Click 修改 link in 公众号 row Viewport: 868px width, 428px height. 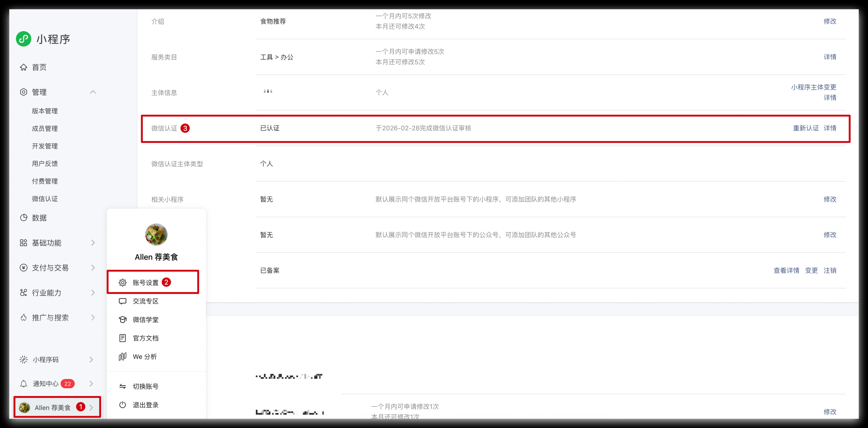[x=830, y=235]
